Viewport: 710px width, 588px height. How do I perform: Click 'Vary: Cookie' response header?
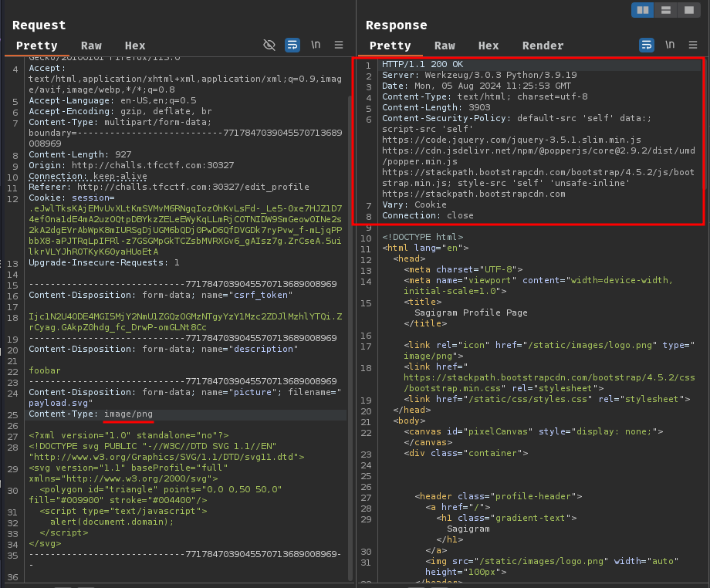414,204
